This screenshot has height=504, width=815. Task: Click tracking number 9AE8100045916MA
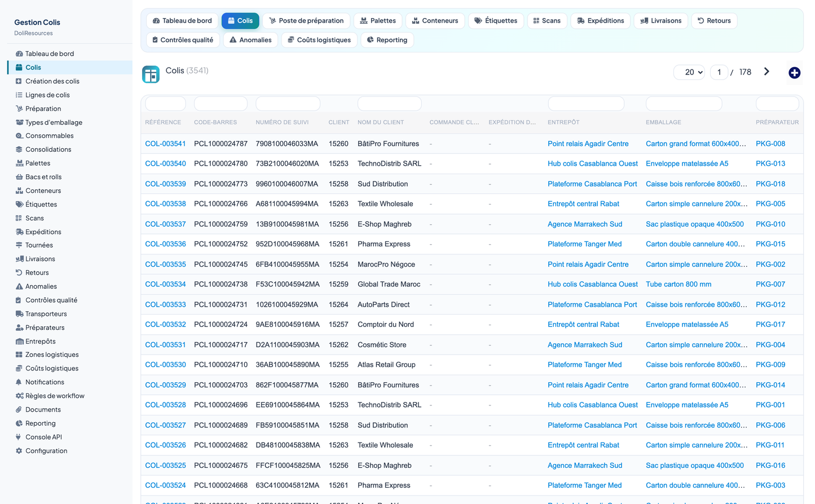coord(288,325)
